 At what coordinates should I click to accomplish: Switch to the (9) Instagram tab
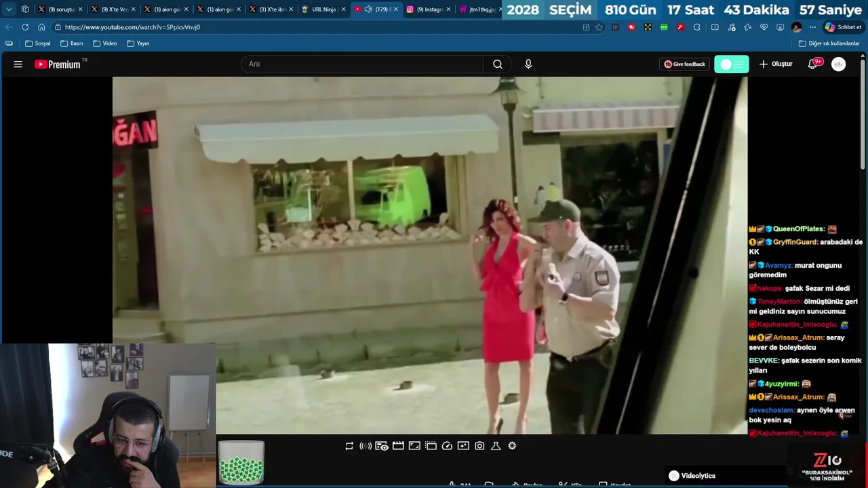429,9
